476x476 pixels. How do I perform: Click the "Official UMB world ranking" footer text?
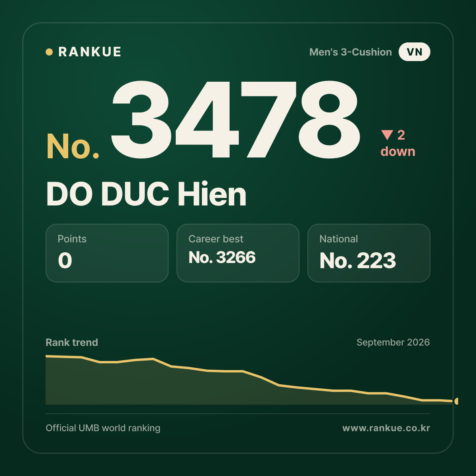pos(103,428)
